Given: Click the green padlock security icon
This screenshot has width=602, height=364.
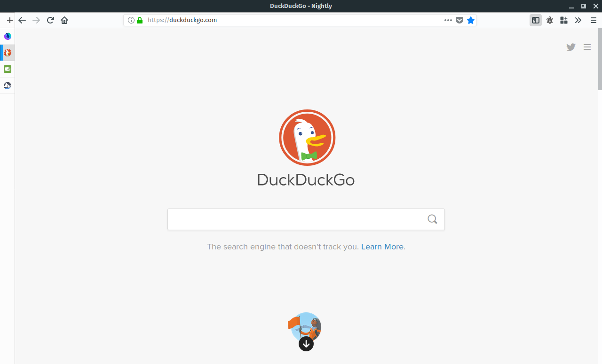Looking at the screenshot, I should tap(139, 20).
